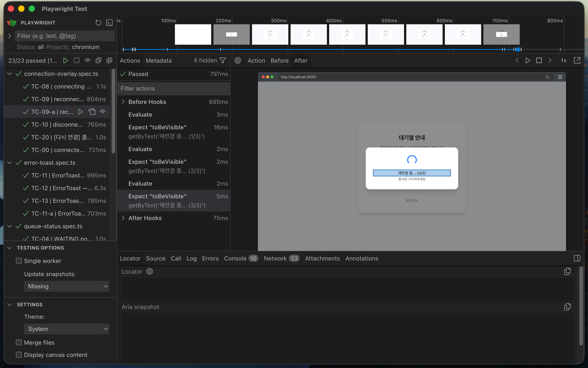
Task: Open the Update snapshots Missing dropdown
Action: click(66, 286)
